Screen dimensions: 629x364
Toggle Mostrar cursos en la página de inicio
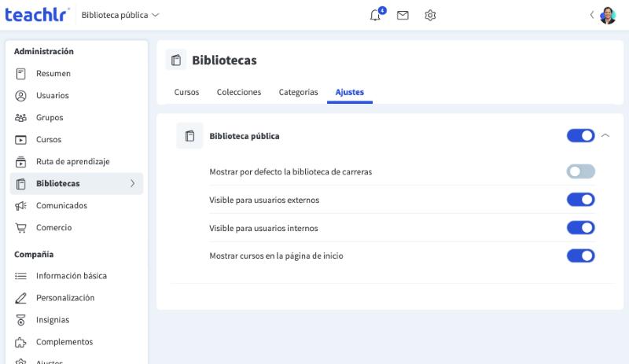[580, 256]
